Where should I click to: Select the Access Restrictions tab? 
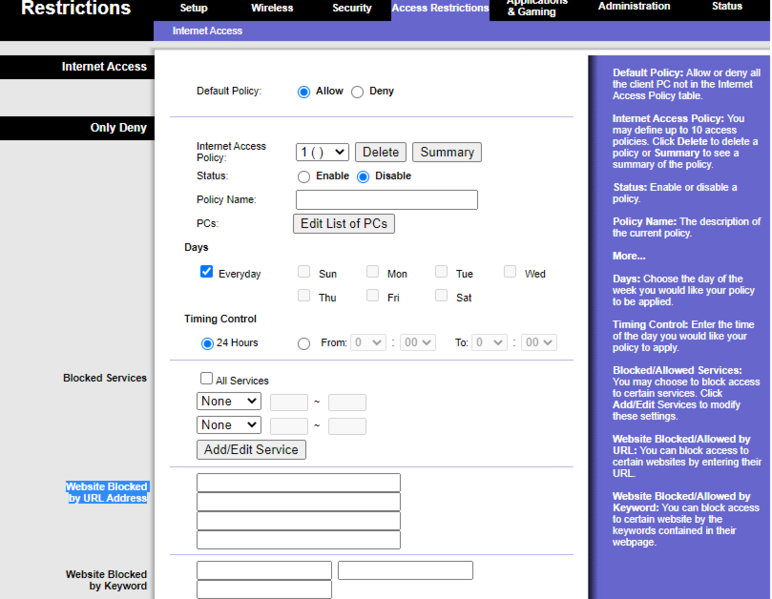click(x=440, y=8)
